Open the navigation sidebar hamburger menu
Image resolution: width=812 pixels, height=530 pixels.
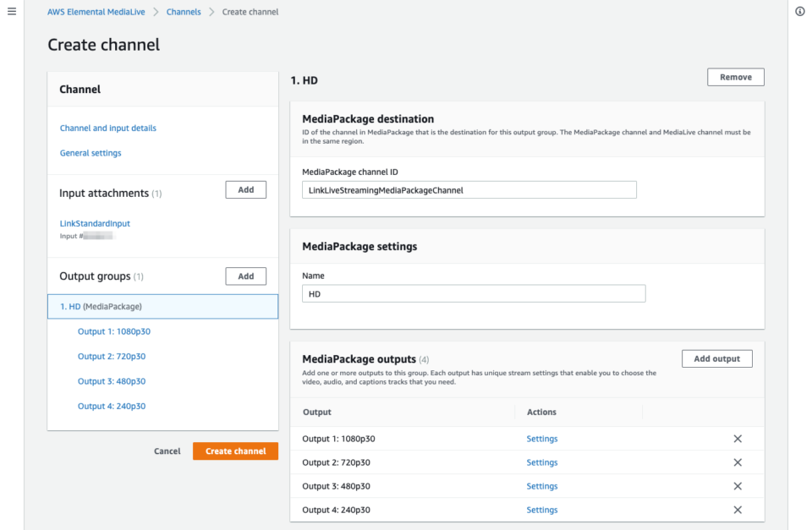pyautogui.click(x=11, y=11)
